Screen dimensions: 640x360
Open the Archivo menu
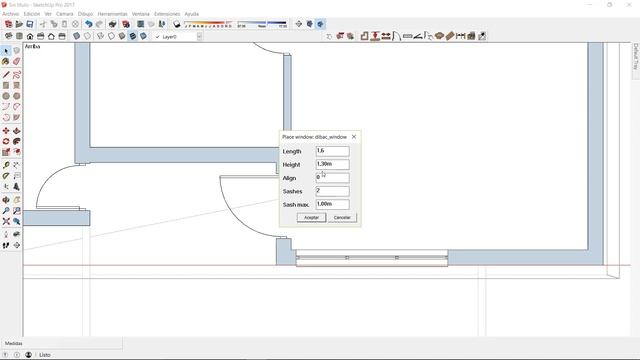pyautogui.click(x=11, y=14)
